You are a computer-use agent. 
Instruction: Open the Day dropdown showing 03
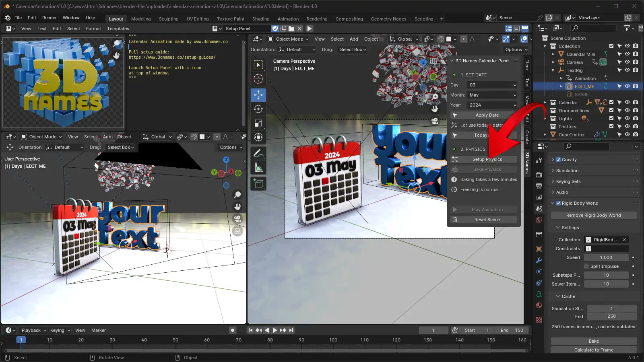[492, 85]
